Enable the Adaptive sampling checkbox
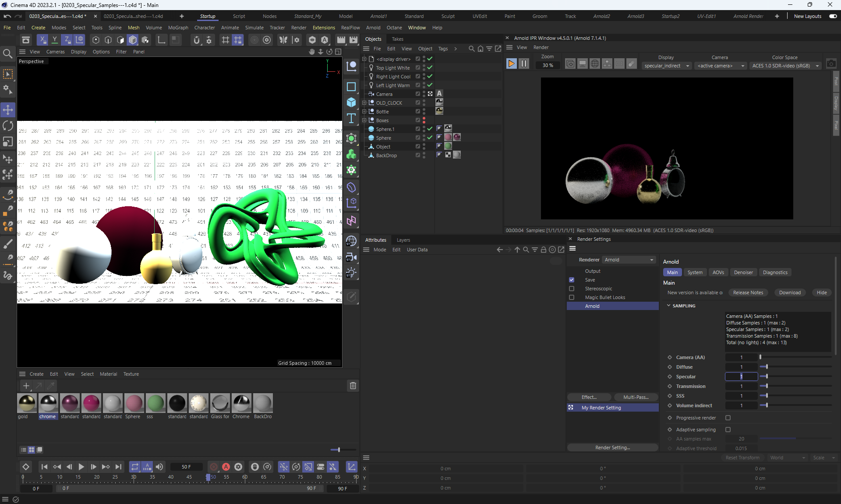The width and height of the screenshot is (841, 504). click(x=728, y=430)
